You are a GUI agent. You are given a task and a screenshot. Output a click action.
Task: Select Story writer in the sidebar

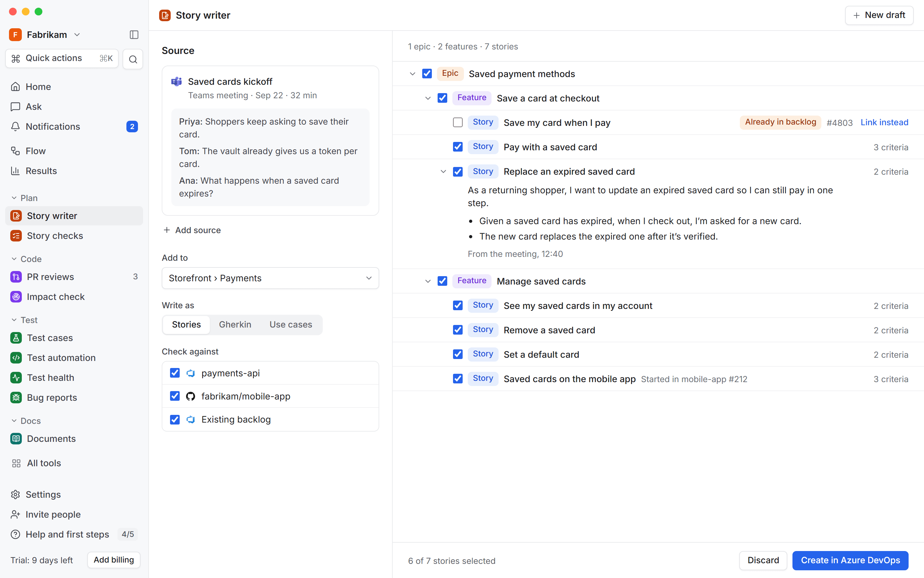click(74, 216)
